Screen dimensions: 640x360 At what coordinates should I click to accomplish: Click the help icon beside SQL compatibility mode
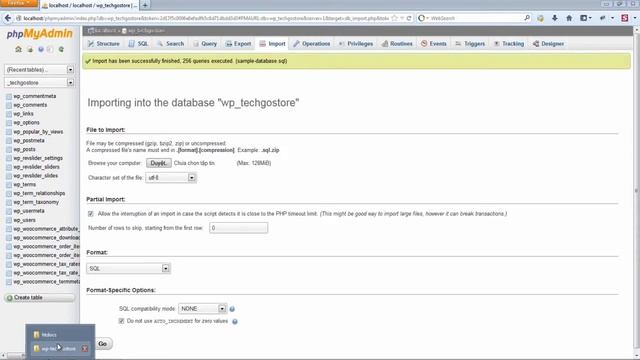pos(232,309)
